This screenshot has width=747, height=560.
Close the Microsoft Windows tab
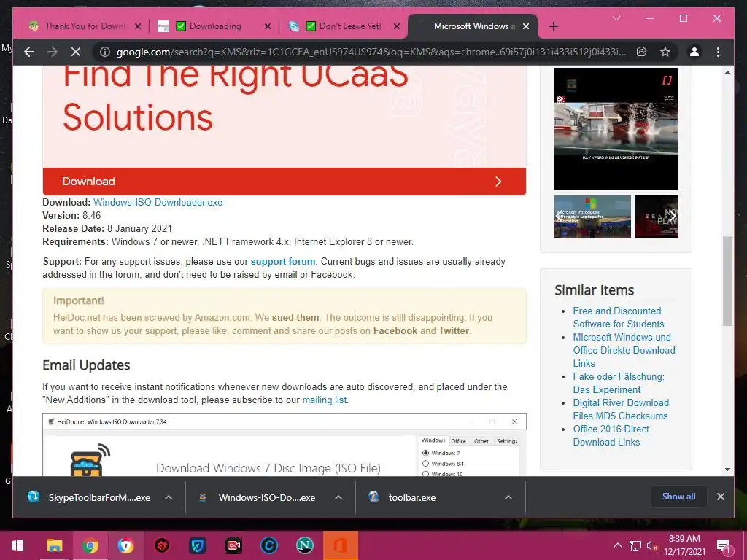(525, 26)
